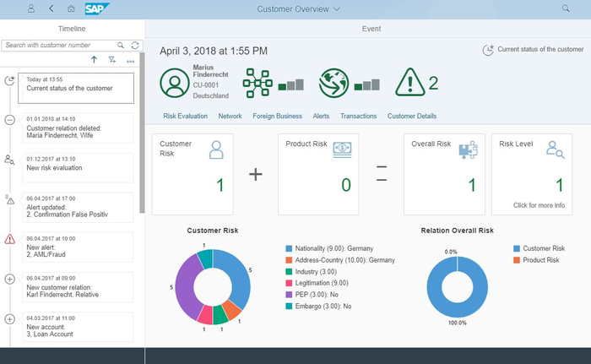Open the home icon in header
The image size is (591, 364).
tap(71, 8)
